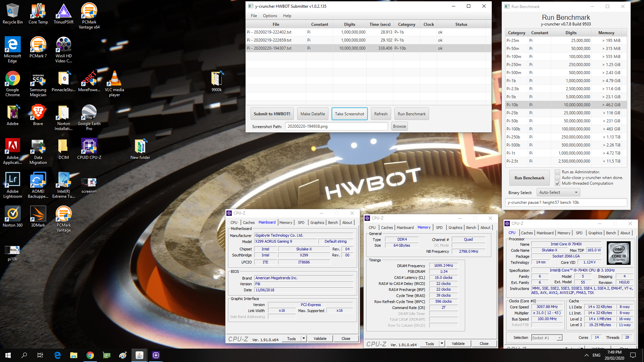
Task: Open the Google Chrome desktop icon
Action: (x=13, y=83)
